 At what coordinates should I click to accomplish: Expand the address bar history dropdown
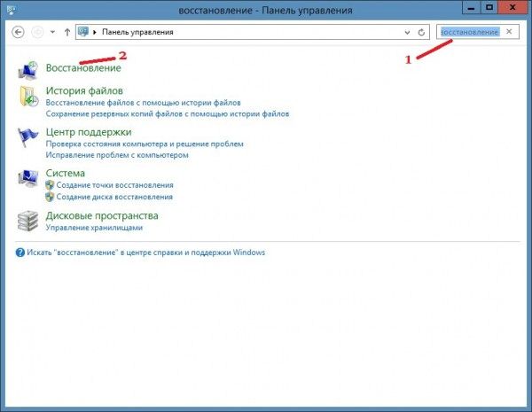coord(407,33)
